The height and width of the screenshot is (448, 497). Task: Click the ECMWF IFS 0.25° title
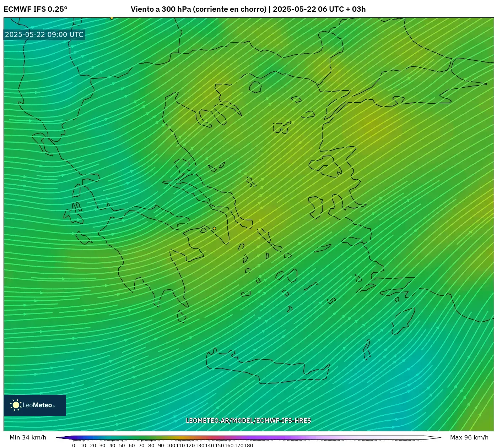tap(36, 9)
